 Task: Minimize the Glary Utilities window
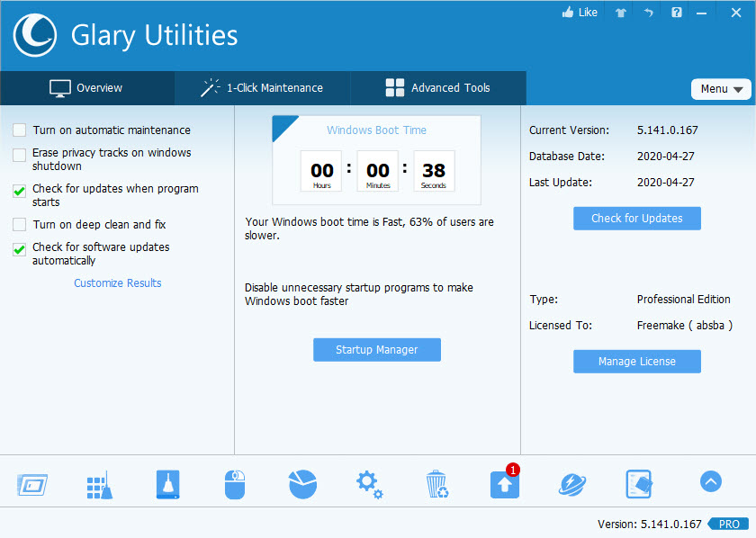coord(701,13)
